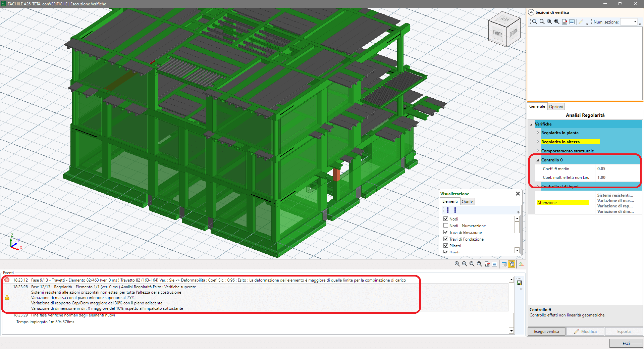Select the Fase 12/13 Regolarità event row
Image resolution: width=644 pixels, height=349 pixels.
coord(256,298)
